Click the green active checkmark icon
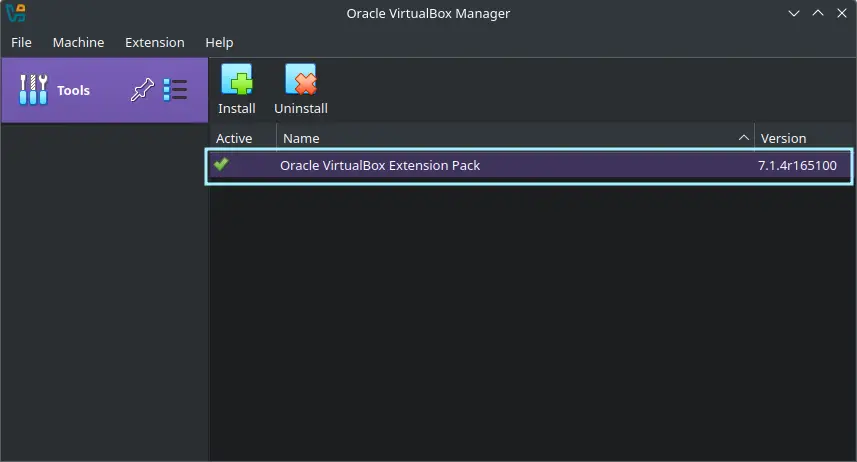The width and height of the screenshot is (857, 462). click(221, 164)
